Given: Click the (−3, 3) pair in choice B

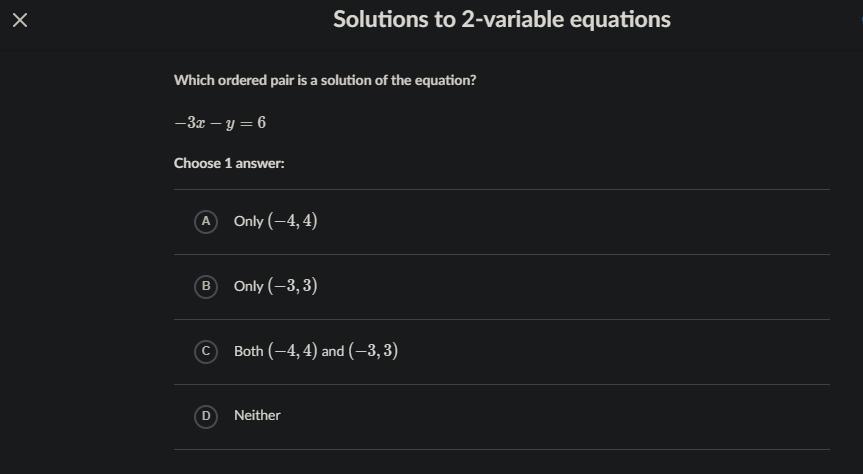Looking at the screenshot, I should click(x=292, y=286).
